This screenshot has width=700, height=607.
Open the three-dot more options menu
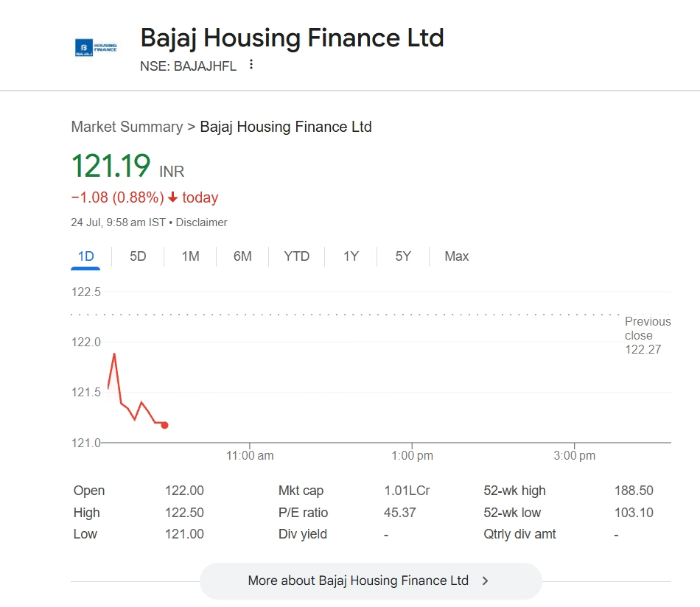pyautogui.click(x=251, y=65)
